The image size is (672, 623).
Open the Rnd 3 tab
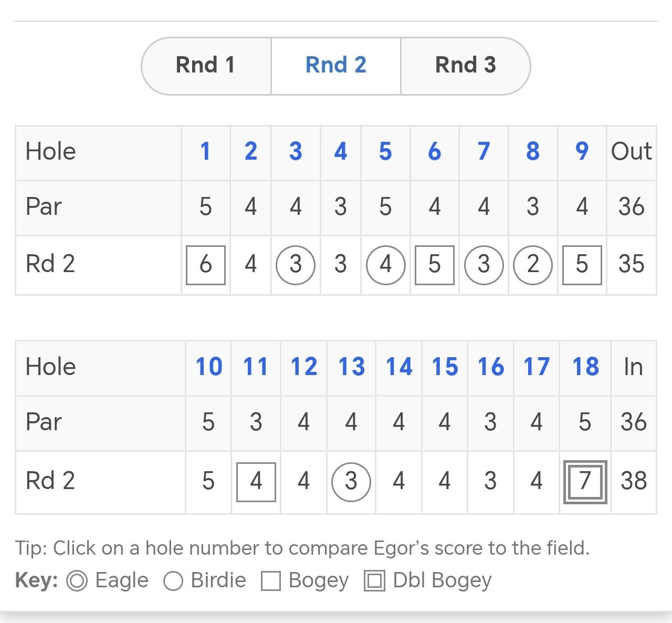[x=465, y=66]
